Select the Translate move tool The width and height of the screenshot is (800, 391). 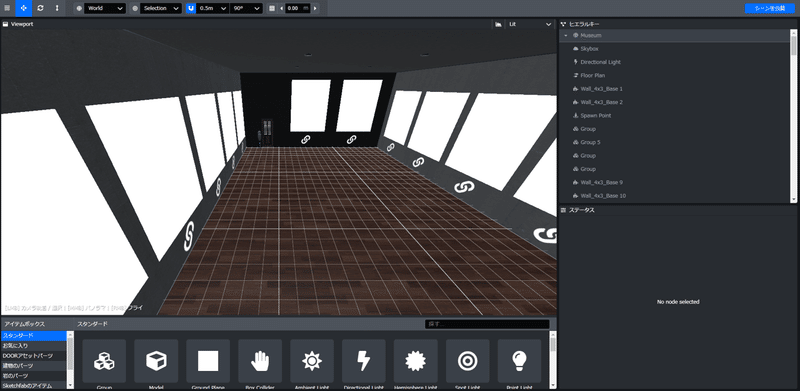(23, 8)
